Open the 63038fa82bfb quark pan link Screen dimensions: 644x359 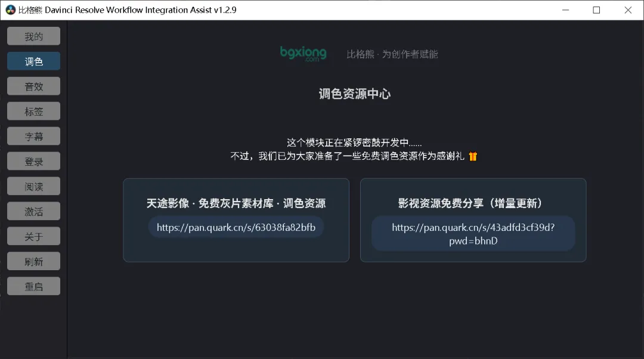[236, 228]
